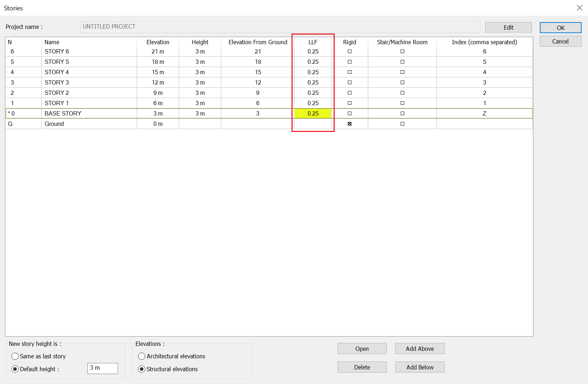Click the Edit button next to project name
This screenshot has width=588, height=384.
click(508, 27)
